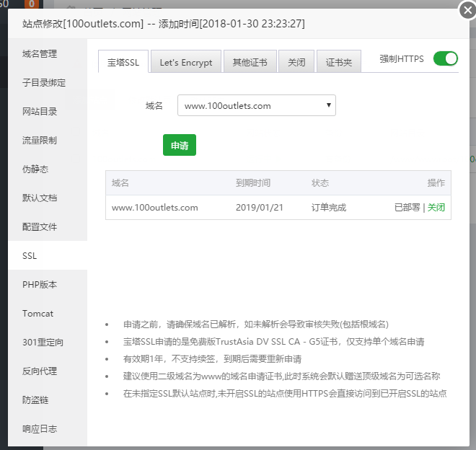Close the site modification dialog
Image resolution: width=476 pixels, height=450 pixels.
tap(467, 9)
